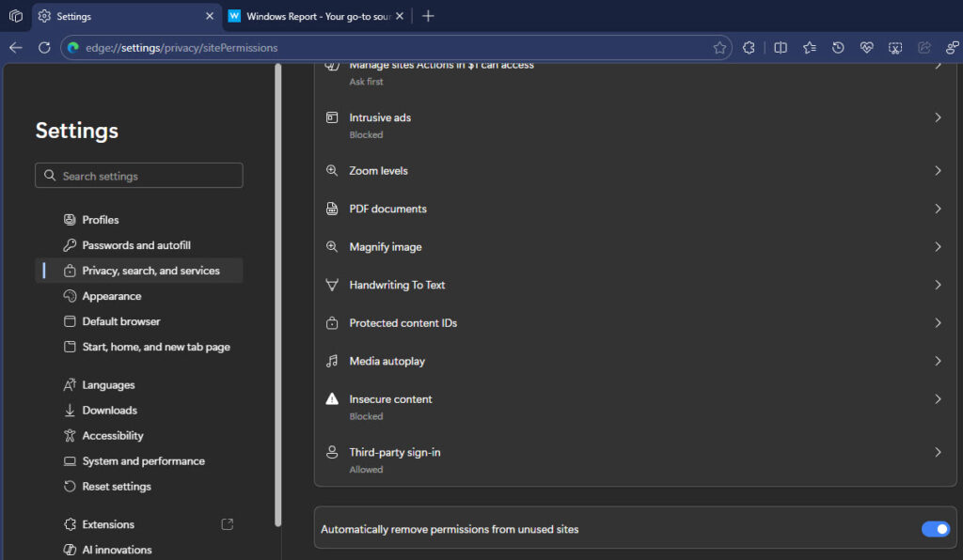
Task: Click the Intrusive ads icon
Action: 332,117
